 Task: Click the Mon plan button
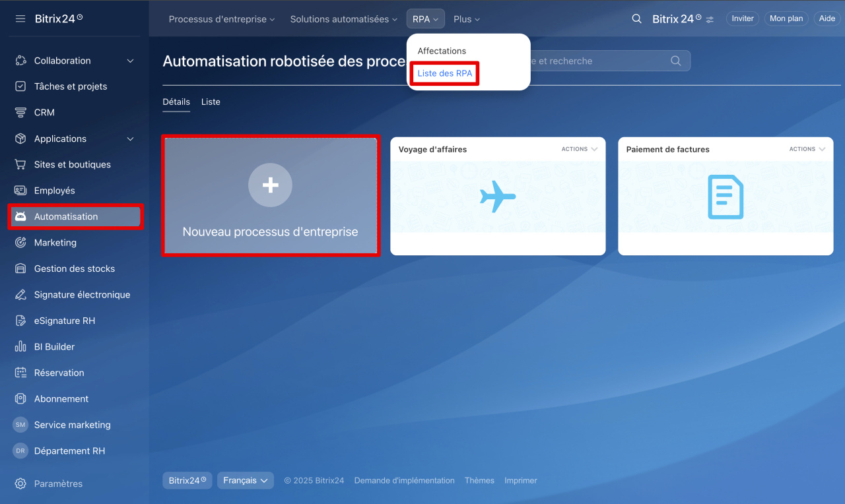coord(786,18)
